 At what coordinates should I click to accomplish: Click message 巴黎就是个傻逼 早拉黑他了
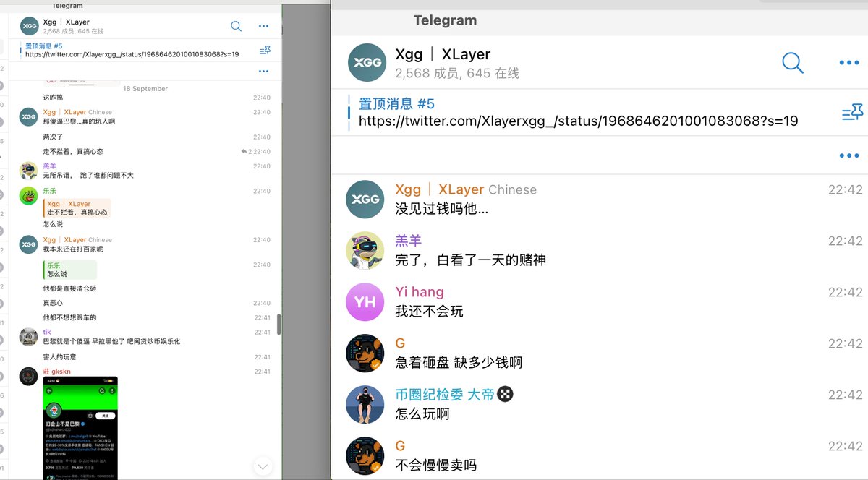coord(111,341)
